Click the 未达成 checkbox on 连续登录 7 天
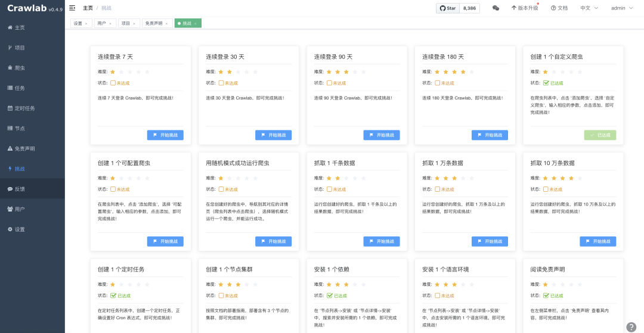 tap(113, 83)
